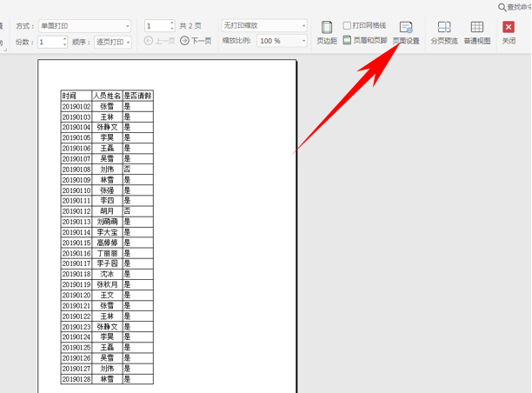This screenshot has height=393, width=532.
Task: Increase the page number stepper
Action: click(x=172, y=23)
